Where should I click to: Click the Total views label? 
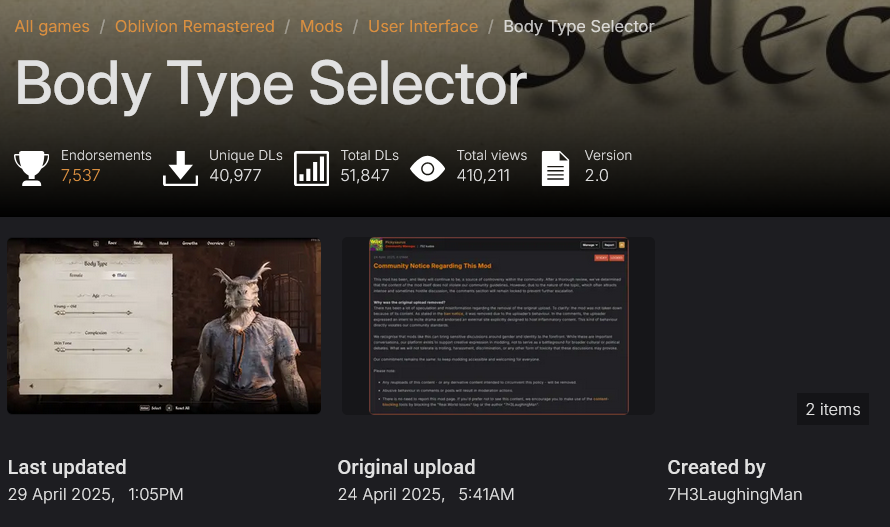point(492,155)
